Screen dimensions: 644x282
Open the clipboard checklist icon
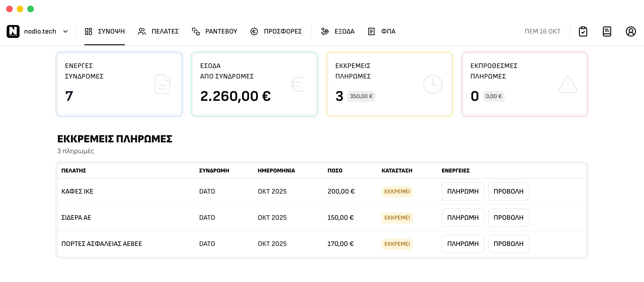(583, 31)
